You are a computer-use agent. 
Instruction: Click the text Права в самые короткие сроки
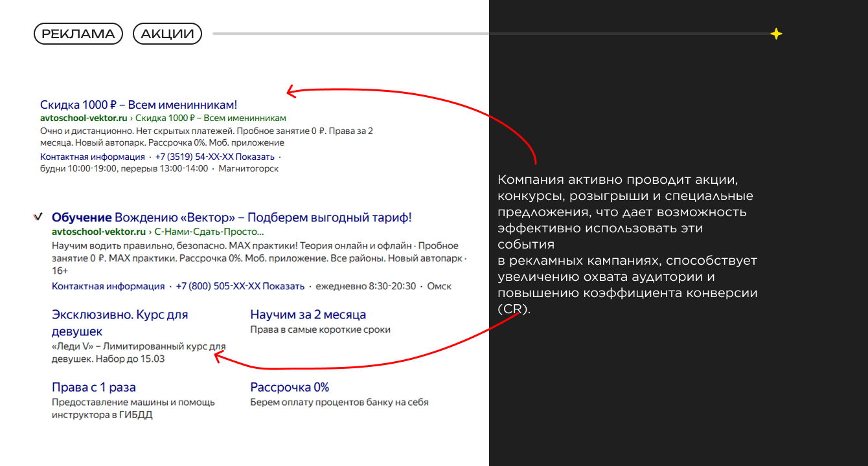tap(321, 329)
